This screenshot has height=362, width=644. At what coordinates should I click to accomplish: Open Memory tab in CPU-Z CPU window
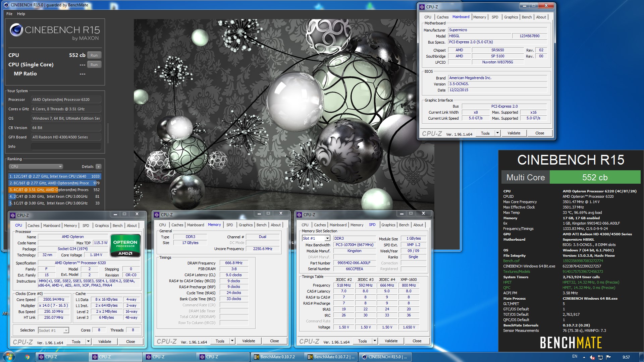(x=70, y=226)
